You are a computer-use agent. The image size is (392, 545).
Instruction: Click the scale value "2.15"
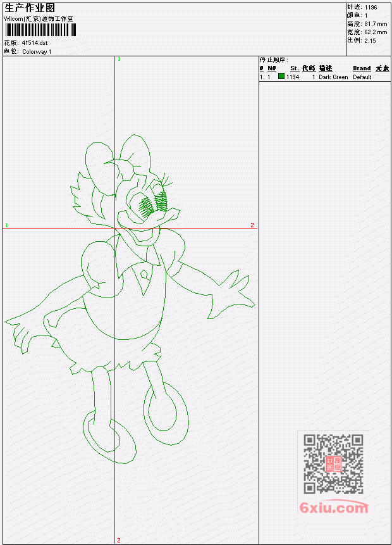coord(370,41)
